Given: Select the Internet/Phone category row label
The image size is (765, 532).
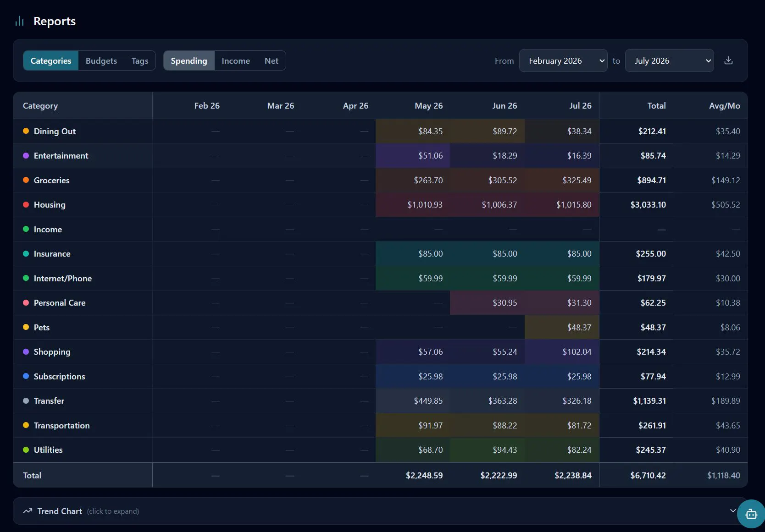Looking at the screenshot, I should tap(63, 278).
